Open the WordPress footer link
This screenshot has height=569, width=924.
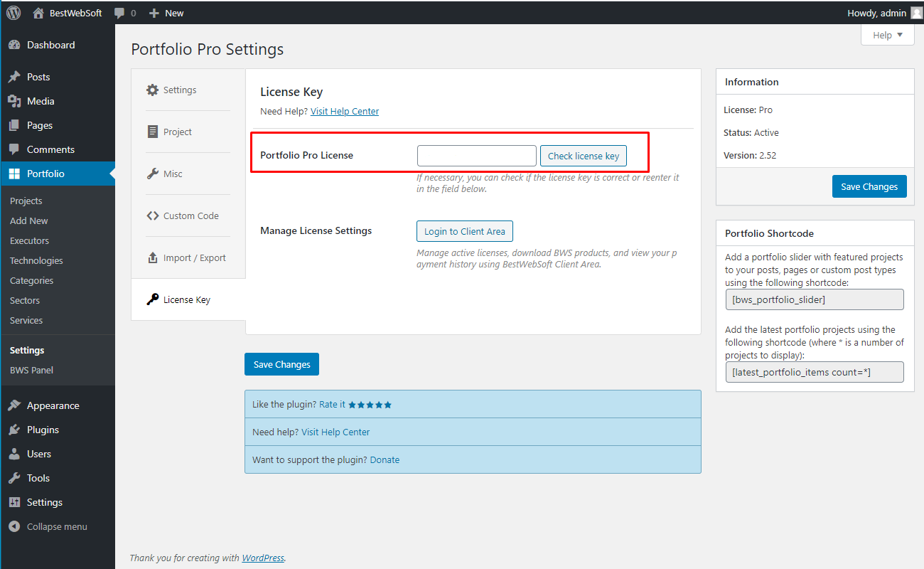tap(263, 558)
